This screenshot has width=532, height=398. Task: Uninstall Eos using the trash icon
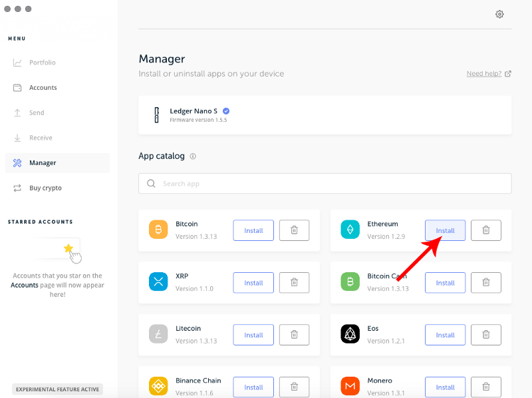click(x=486, y=335)
